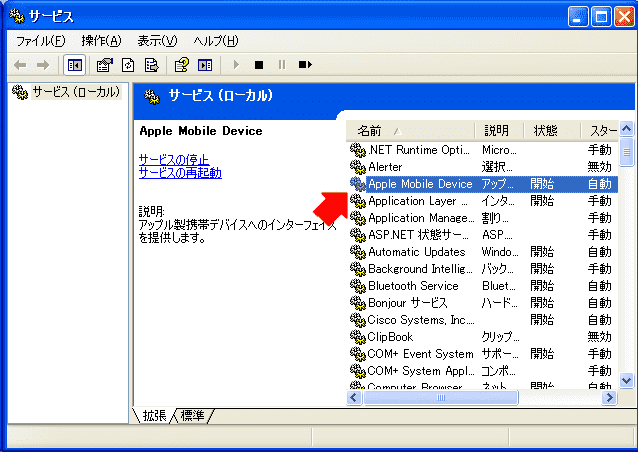Click the Application Manage... gear icon

pyautogui.click(x=358, y=218)
